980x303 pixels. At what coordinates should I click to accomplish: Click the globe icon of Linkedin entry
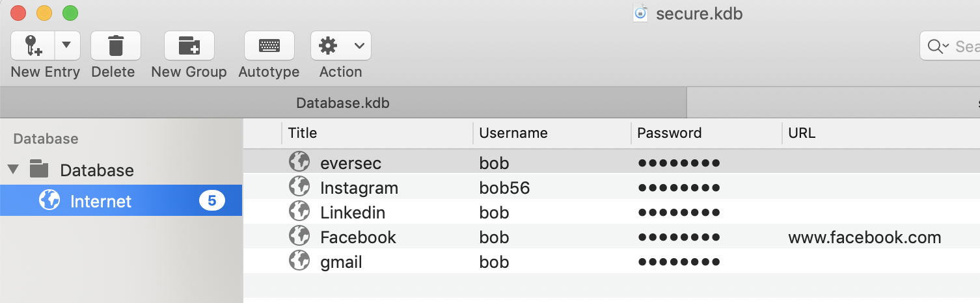click(x=299, y=211)
